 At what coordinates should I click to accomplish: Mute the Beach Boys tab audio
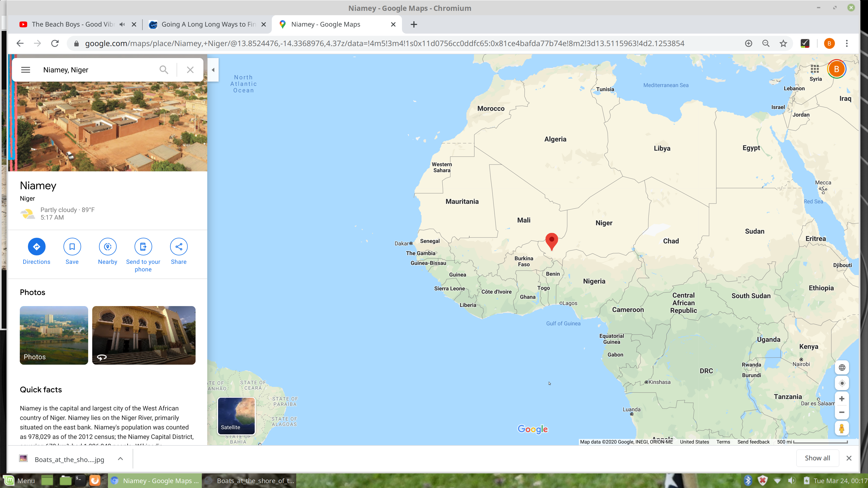[x=122, y=24]
